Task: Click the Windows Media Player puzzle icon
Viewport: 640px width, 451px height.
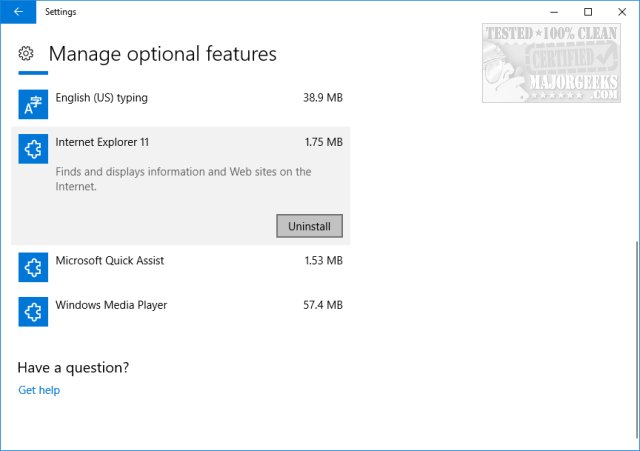Action: (33, 311)
